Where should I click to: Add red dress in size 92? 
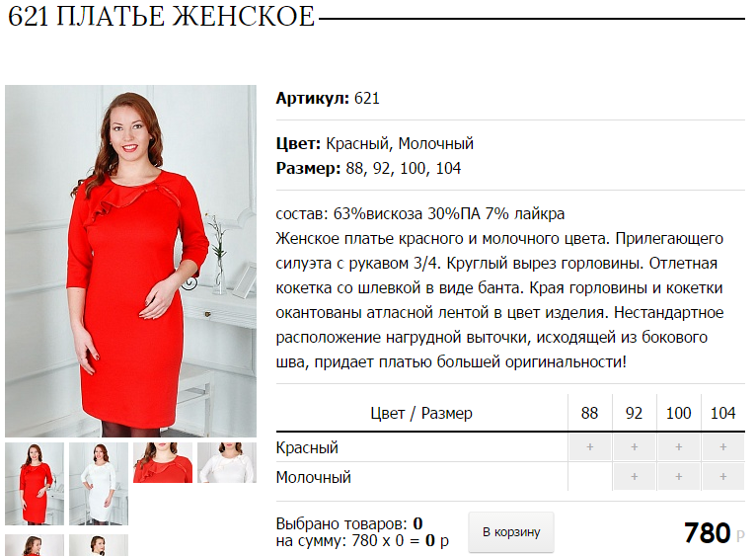point(634,447)
